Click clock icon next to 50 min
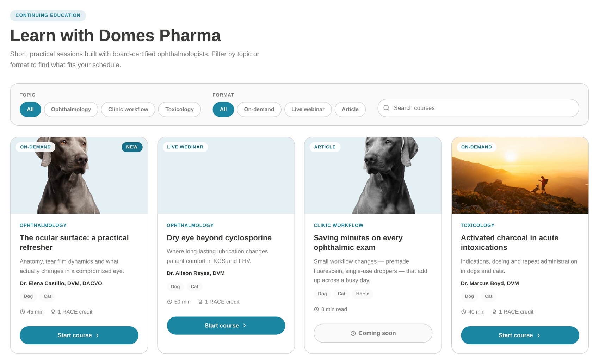The height and width of the screenshot is (364, 599). 169,302
